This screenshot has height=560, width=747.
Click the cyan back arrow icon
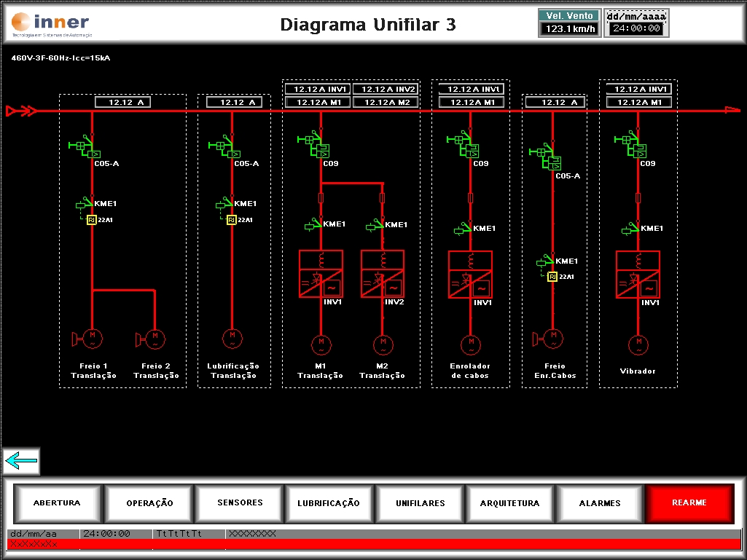tap(20, 462)
